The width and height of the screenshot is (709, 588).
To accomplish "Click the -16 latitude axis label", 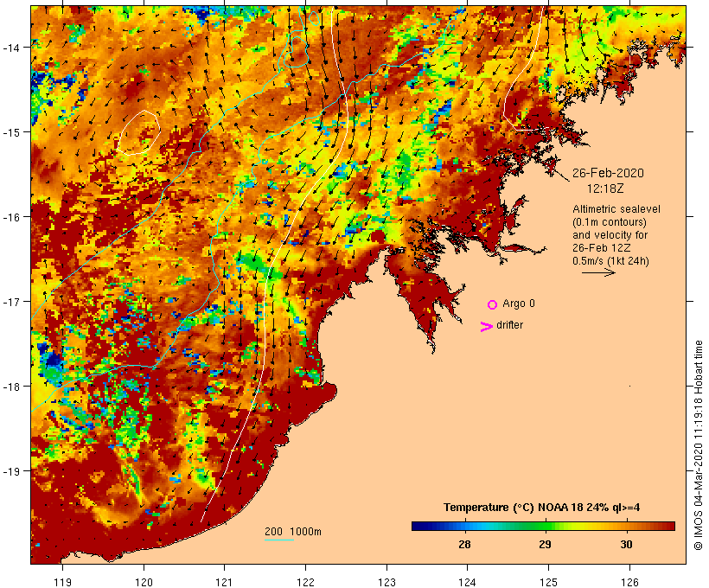I will pos(11,217).
